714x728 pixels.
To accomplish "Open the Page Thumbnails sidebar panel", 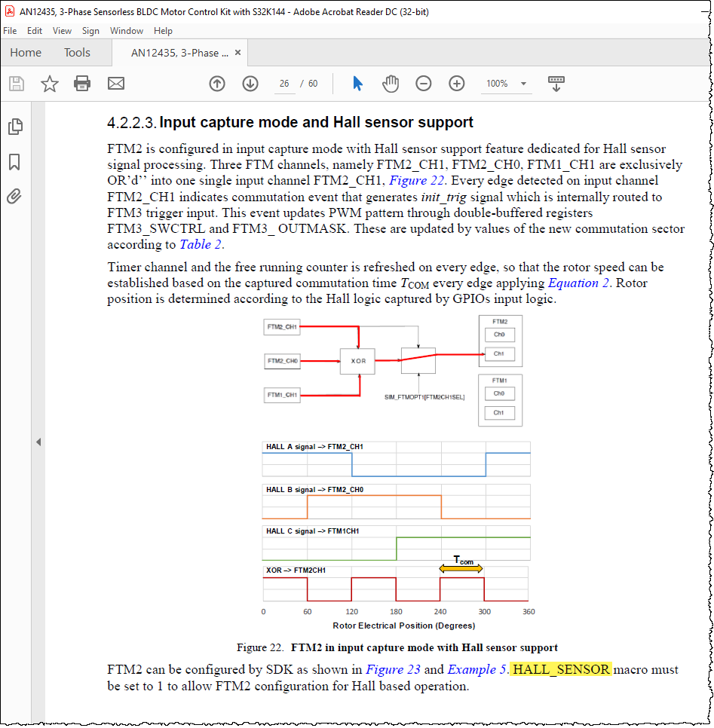I will (14, 127).
